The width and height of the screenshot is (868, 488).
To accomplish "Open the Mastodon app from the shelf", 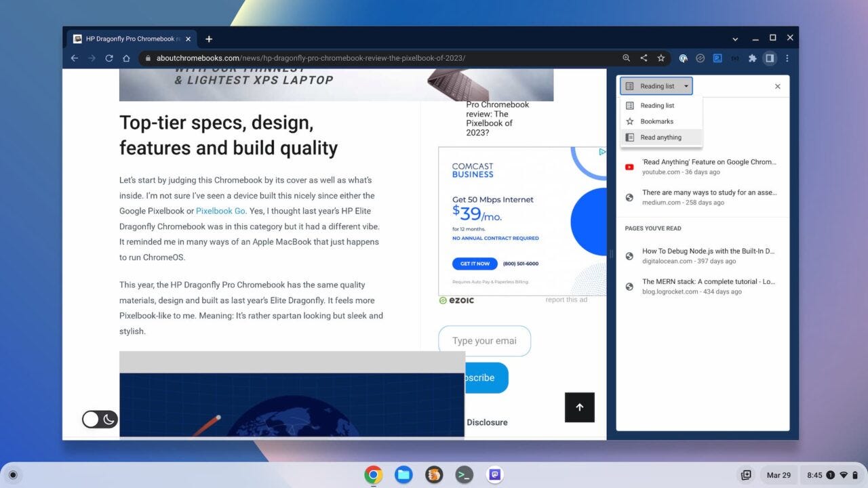I will pos(495,475).
